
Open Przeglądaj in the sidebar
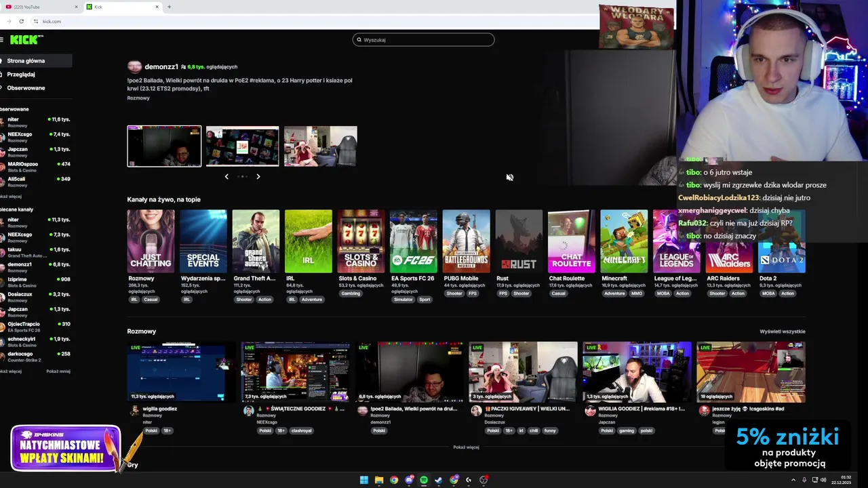(36, 75)
